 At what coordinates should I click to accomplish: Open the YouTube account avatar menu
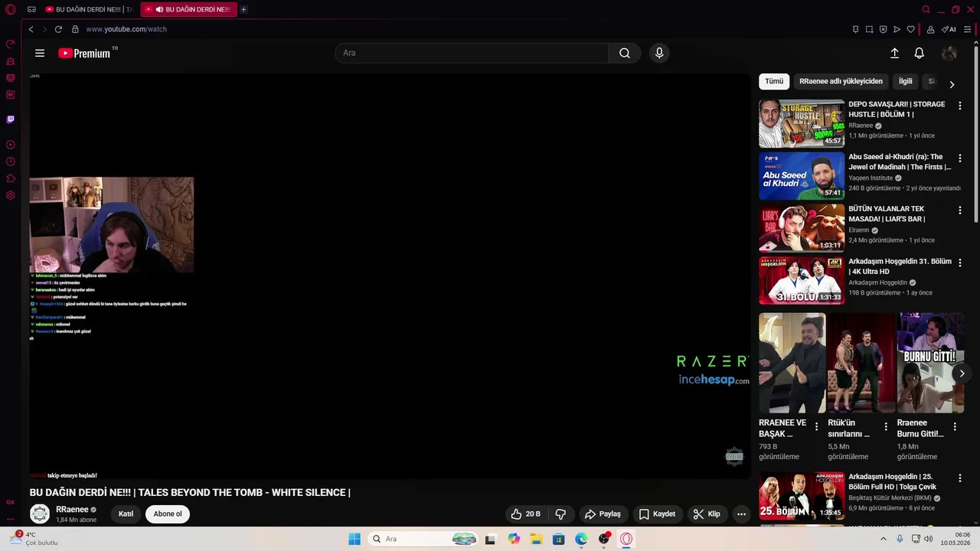949,53
